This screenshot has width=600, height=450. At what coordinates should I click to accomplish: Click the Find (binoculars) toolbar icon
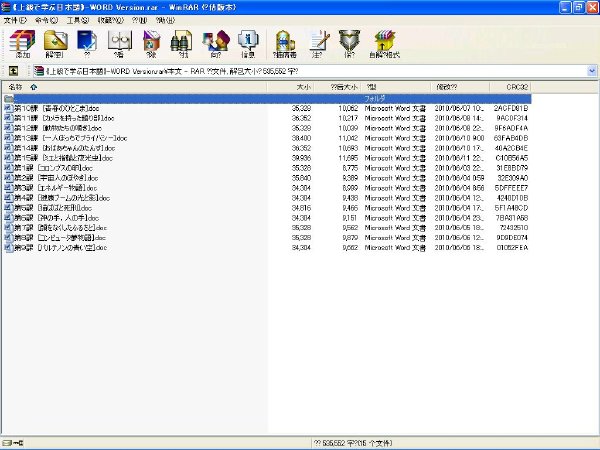coord(182,41)
